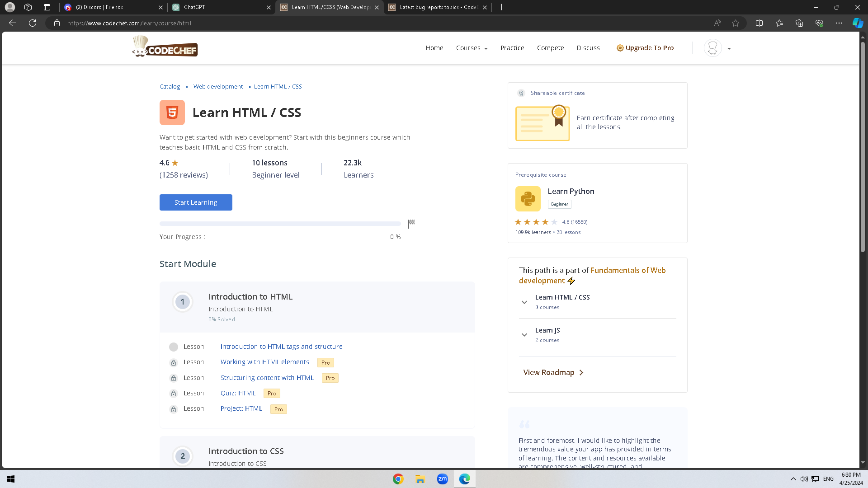Open Chrome from the taskbar
The image size is (868, 488).
(398, 479)
